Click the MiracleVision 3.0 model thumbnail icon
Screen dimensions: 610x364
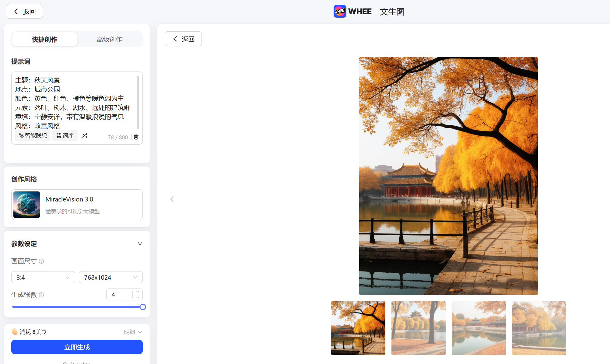[26, 205]
